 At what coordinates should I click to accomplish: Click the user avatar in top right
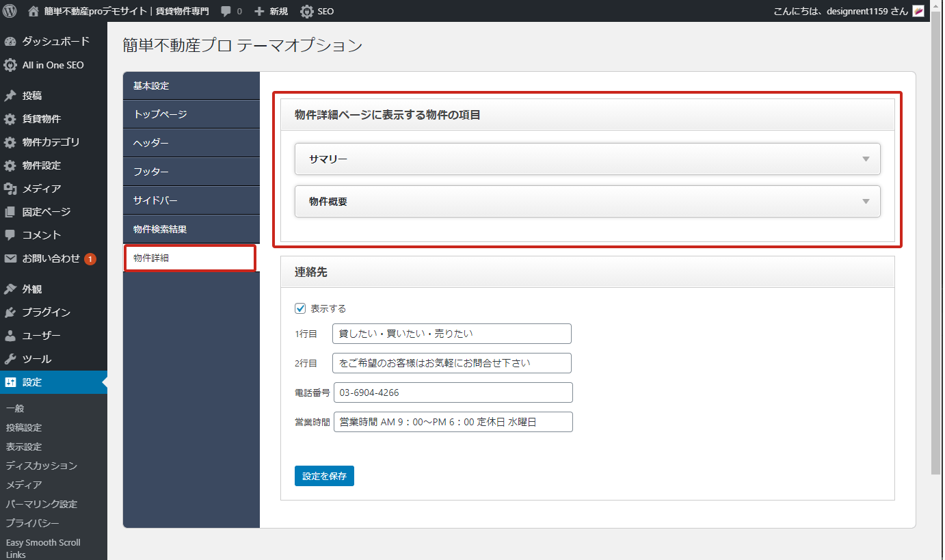[x=918, y=11]
